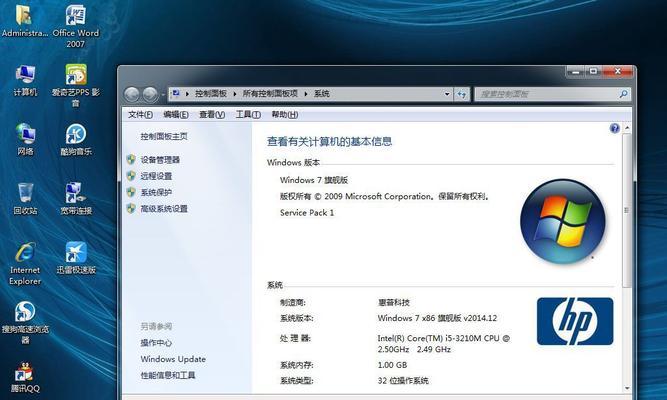667x400 pixels.
Task: Maximize the System control panel window
Action: tap(593, 71)
